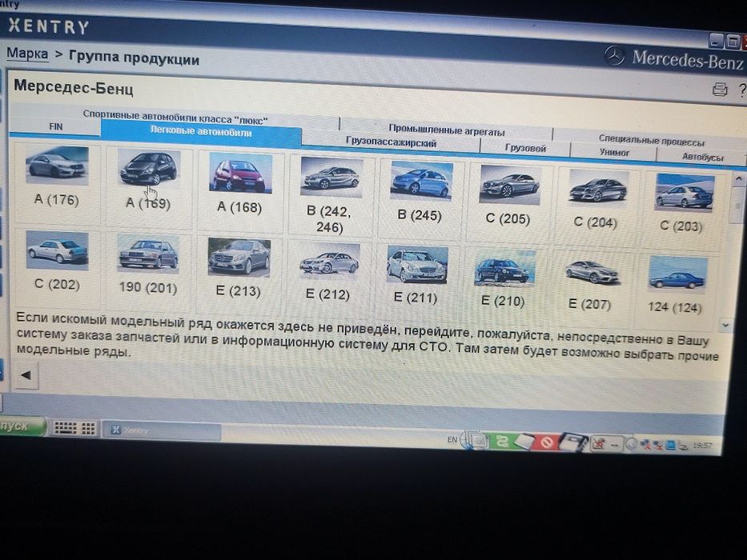Go back with the left arrow button

pos(26,375)
